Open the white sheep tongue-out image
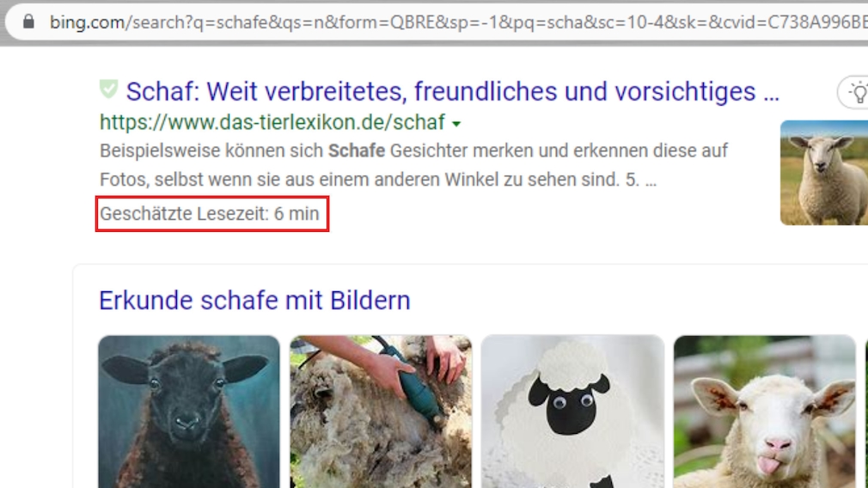 coord(765,412)
